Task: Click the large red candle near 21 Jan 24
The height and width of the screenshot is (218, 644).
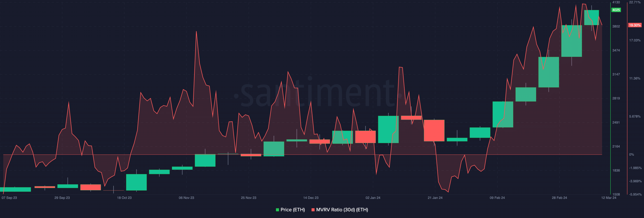Action: coord(434,130)
